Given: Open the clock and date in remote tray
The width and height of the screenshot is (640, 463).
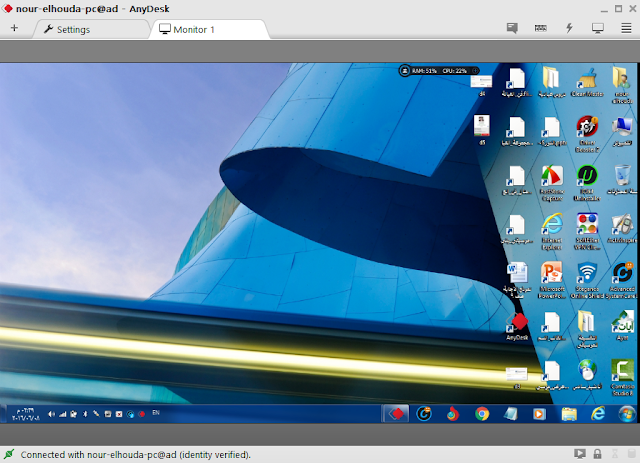Looking at the screenshot, I should coord(25,414).
